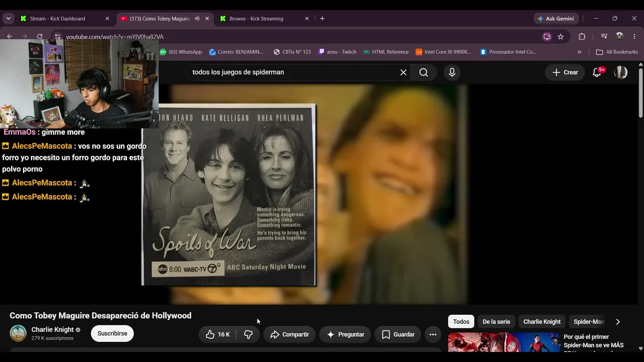Open the Correo: BENJAMIN bookmark
This screenshot has height=362, width=644.
[x=236, y=52]
